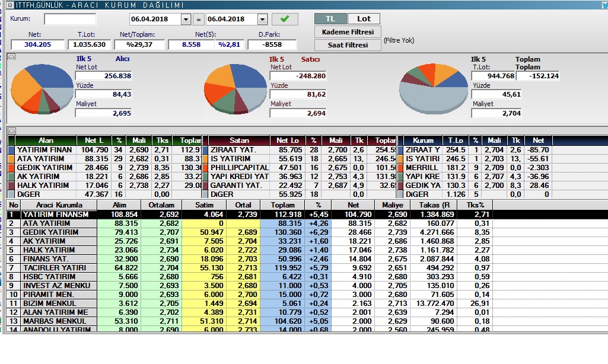Sort by the Kurum column header

pyautogui.click(x=423, y=141)
